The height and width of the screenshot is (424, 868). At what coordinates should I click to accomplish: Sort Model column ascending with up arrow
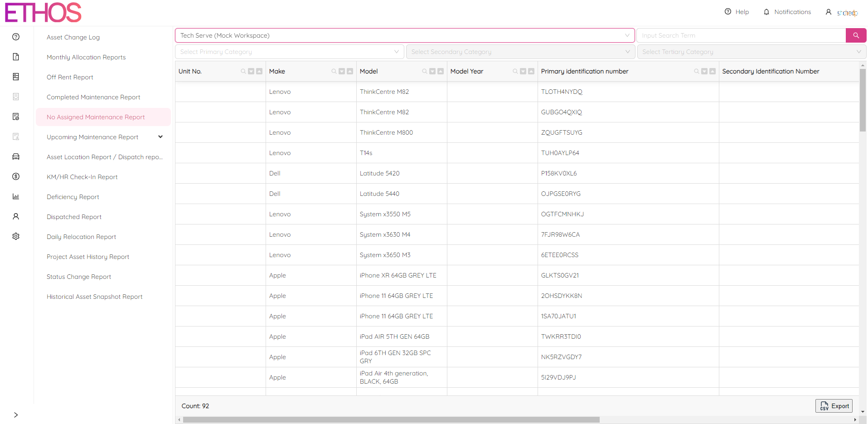[441, 71]
